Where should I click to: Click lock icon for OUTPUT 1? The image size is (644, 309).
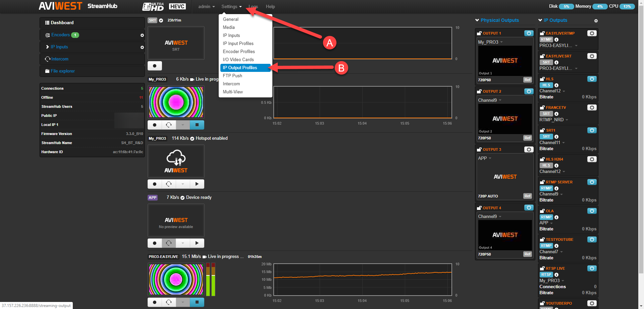(479, 33)
